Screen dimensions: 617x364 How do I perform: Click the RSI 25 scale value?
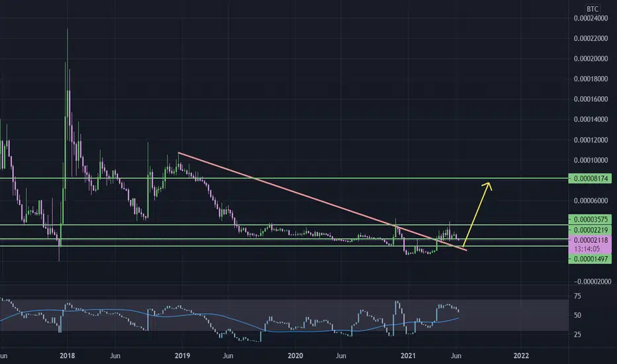[x=577, y=334]
